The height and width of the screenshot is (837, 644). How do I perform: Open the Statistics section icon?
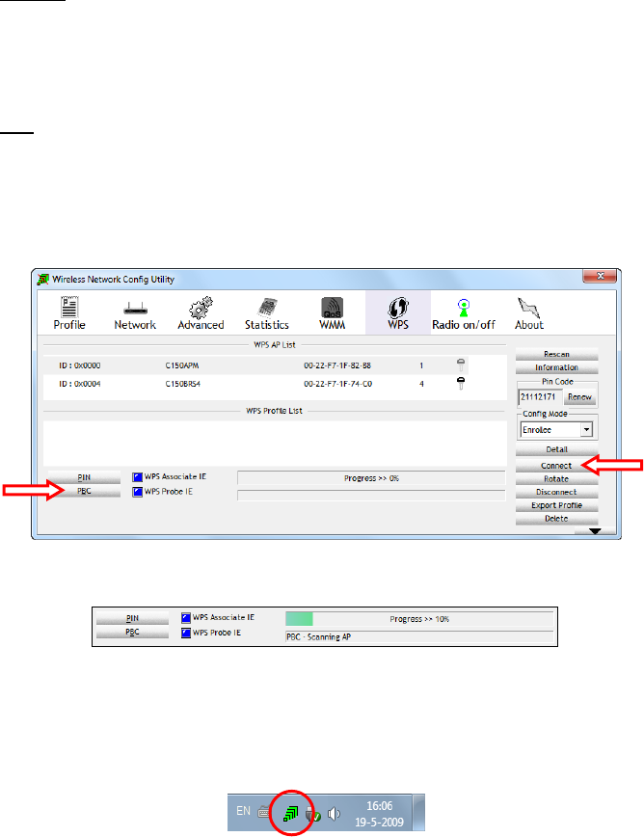pos(267,313)
